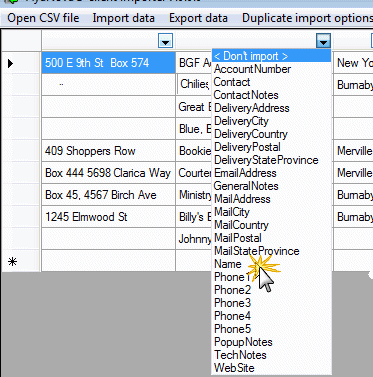Choose MailStateProvince field mapping
Screen dimensions: 373x377
click(271, 251)
